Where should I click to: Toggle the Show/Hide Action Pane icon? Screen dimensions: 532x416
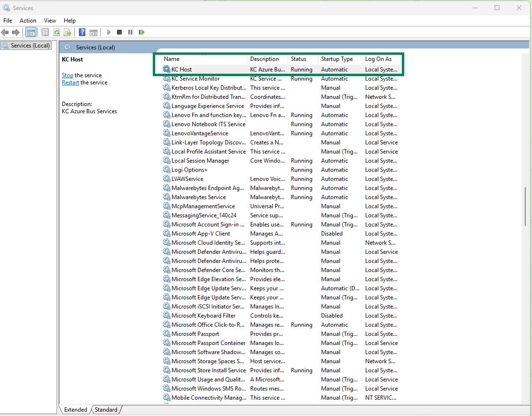93,32
